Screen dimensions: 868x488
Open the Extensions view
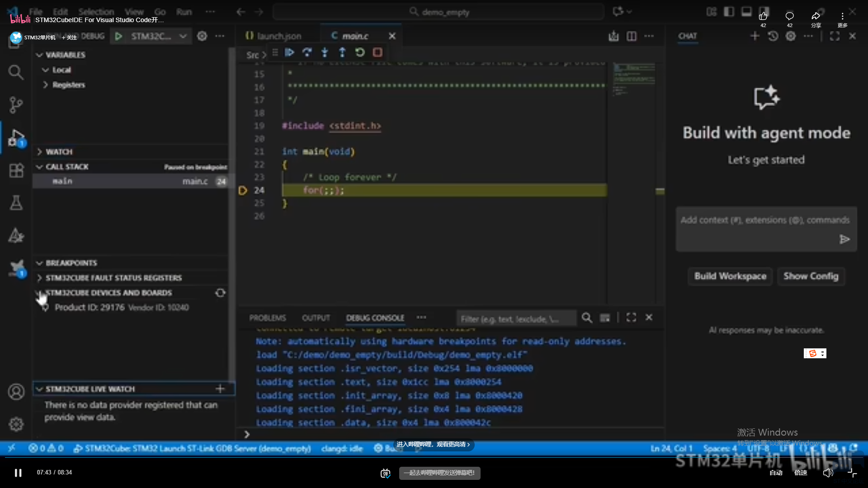pyautogui.click(x=16, y=170)
